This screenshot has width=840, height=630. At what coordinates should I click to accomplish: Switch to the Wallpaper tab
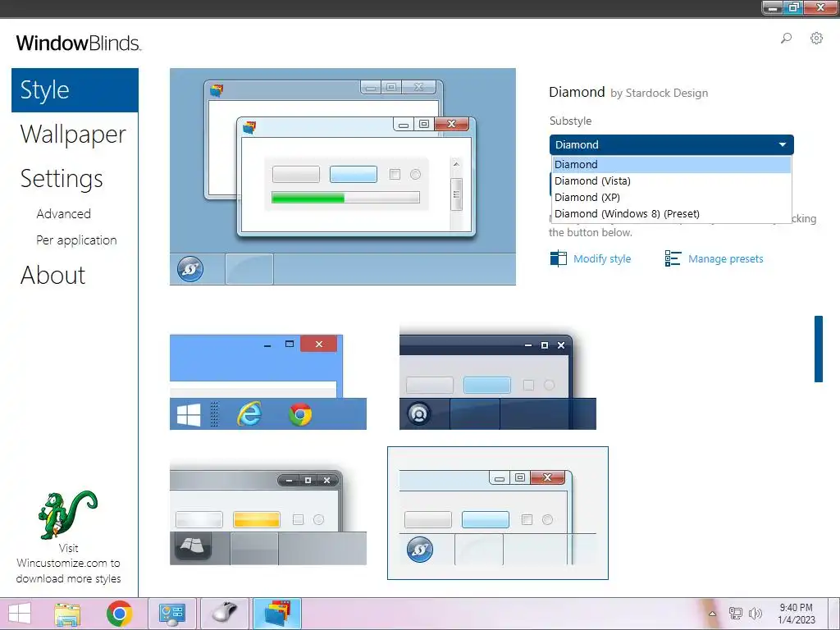click(x=73, y=134)
